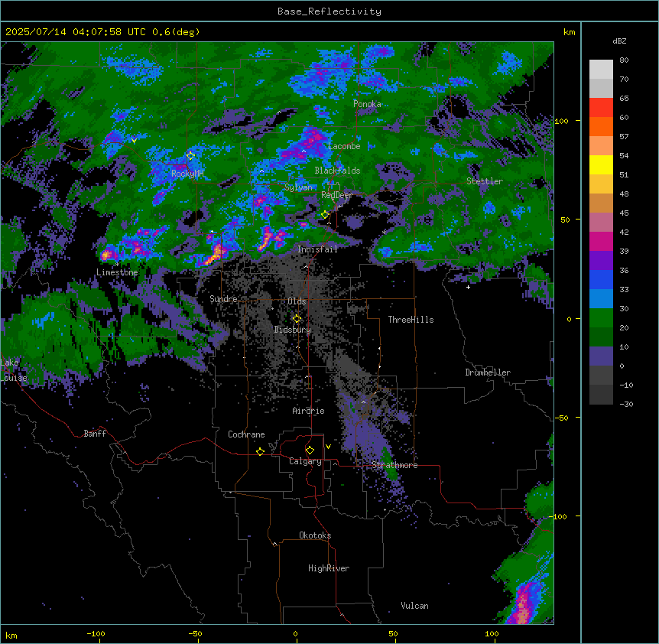Screen dimensions: 659x644
Task: Select the bright yellow legend swatch
Action: pyautogui.click(x=601, y=165)
